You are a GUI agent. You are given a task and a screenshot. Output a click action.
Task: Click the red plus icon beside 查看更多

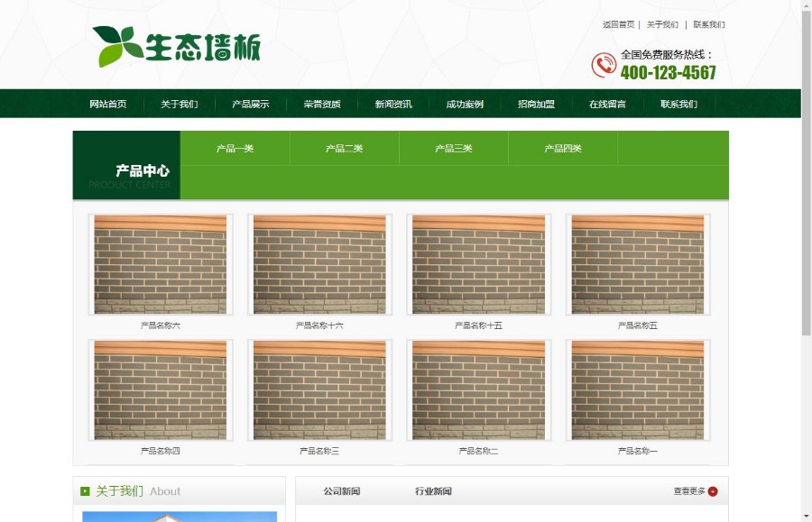point(713,491)
